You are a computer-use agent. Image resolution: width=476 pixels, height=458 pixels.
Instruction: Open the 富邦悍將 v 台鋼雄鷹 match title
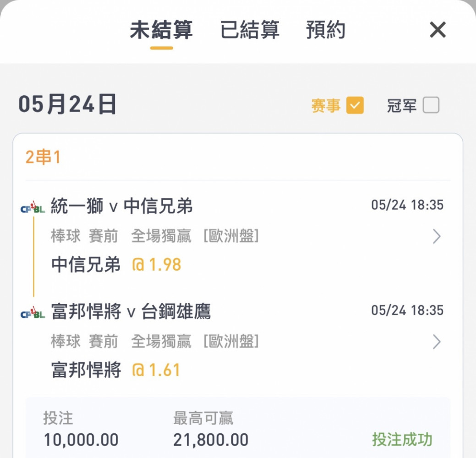pyautogui.click(x=131, y=312)
